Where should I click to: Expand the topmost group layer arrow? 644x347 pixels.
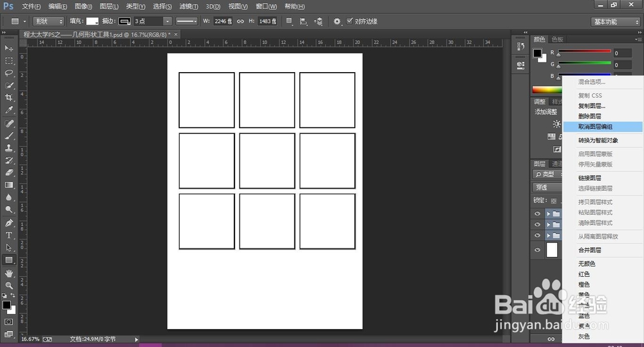pyautogui.click(x=548, y=214)
